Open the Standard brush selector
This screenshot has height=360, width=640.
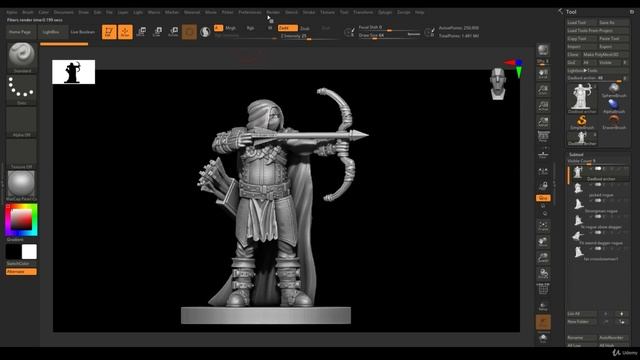tap(22, 58)
